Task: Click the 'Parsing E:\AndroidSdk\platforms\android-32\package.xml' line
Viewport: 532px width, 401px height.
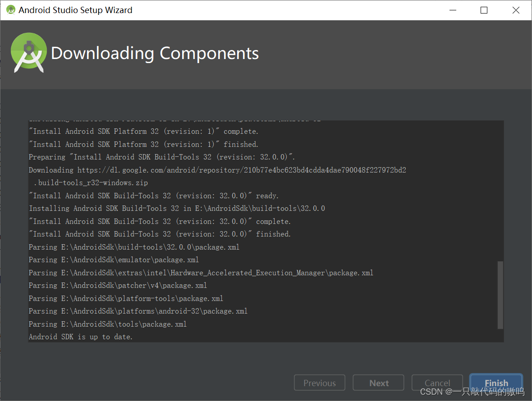Action: point(138,311)
